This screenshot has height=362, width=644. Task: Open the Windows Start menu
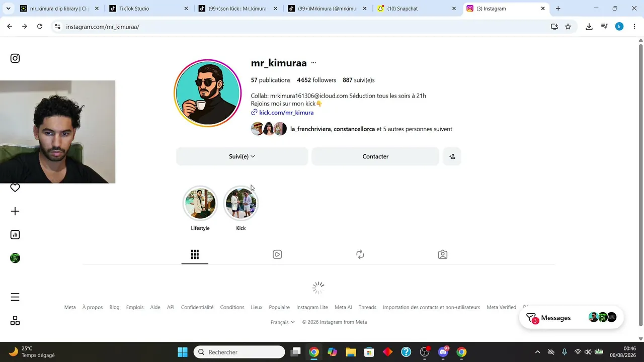coord(183,352)
